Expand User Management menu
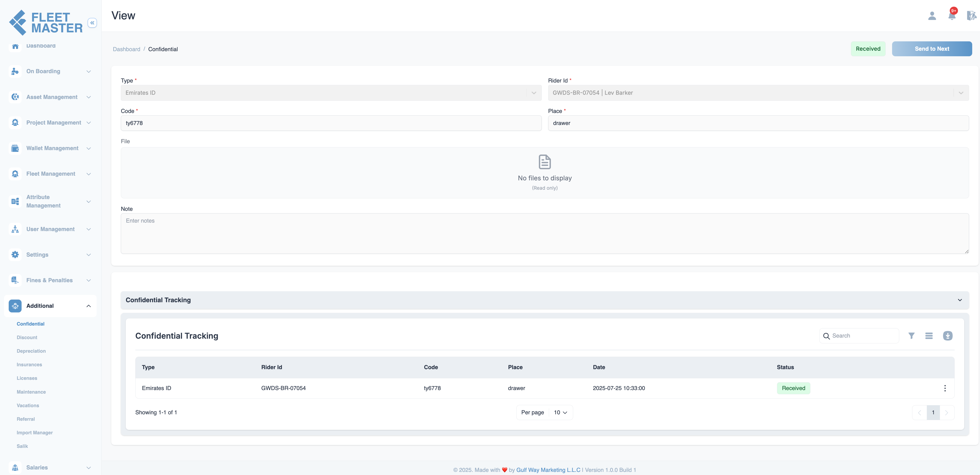The image size is (980, 475). pos(89,229)
